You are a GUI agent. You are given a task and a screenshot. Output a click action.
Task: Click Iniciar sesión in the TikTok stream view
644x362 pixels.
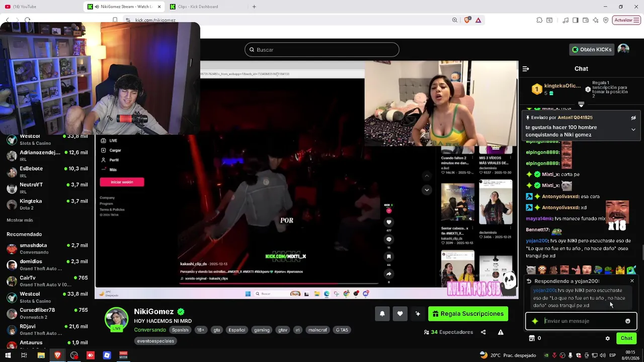pos(122,182)
